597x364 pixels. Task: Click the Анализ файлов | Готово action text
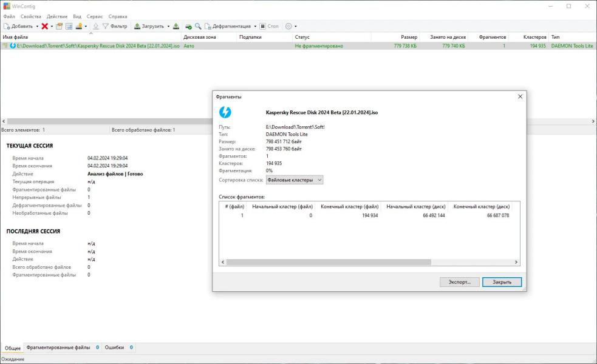pyautogui.click(x=115, y=174)
